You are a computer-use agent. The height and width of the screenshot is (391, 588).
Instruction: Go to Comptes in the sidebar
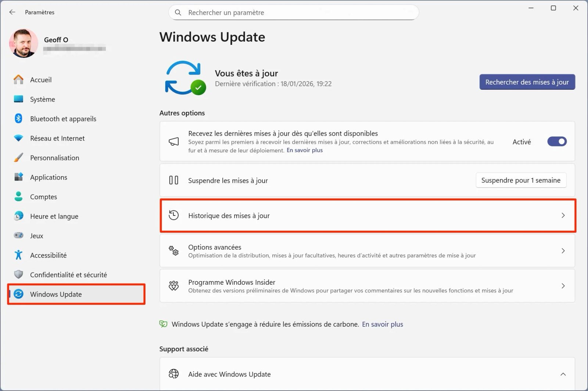click(43, 197)
